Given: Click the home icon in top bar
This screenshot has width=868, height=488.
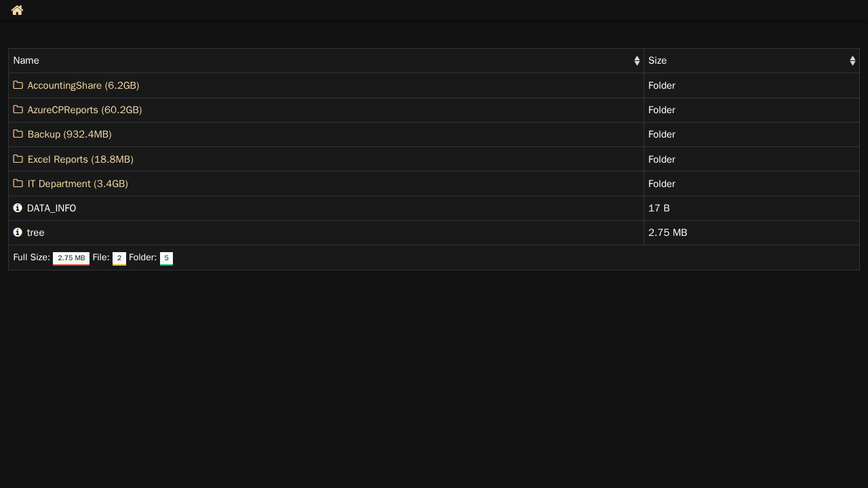Looking at the screenshot, I should [x=17, y=10].
